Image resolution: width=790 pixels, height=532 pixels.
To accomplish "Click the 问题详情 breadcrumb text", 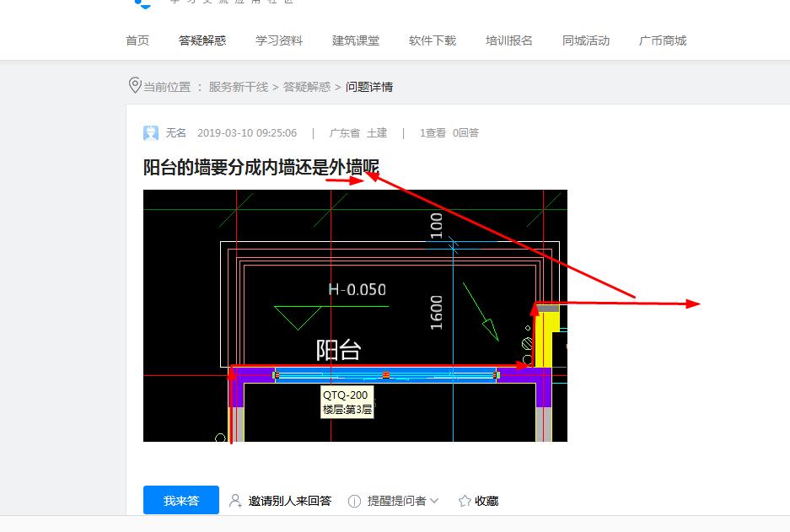I will 369,87.
